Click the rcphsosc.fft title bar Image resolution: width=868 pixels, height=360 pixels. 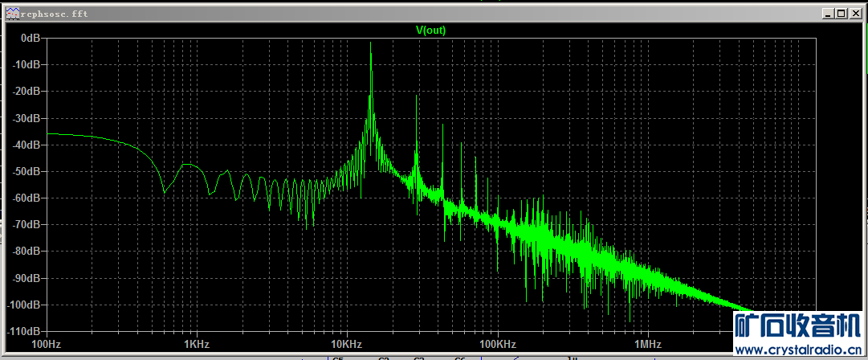tap(401, 14)
